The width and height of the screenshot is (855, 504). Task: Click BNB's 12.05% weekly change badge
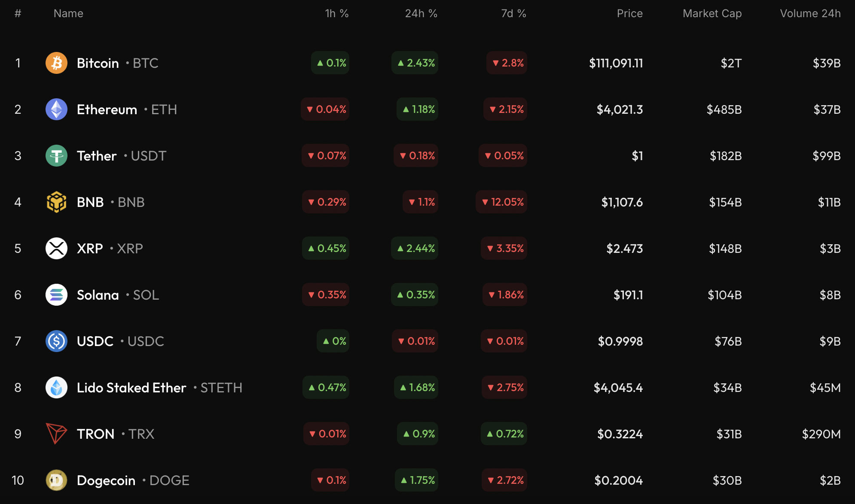point(501,202)
